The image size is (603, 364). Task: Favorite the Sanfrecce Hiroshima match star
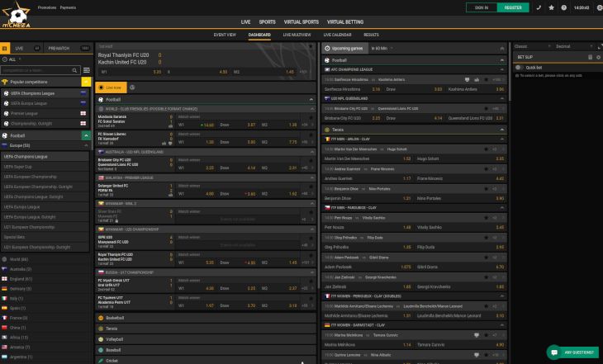coord(486,79)
